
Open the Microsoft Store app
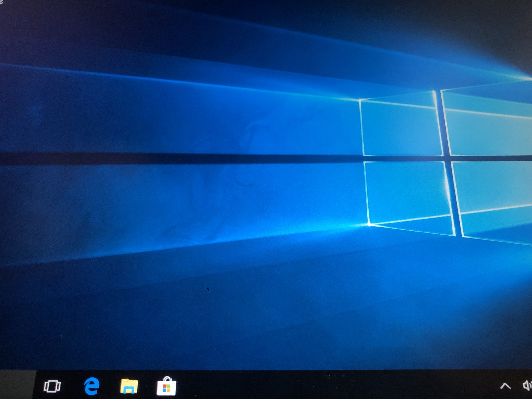pyautogui.click(x=166, y=386)
